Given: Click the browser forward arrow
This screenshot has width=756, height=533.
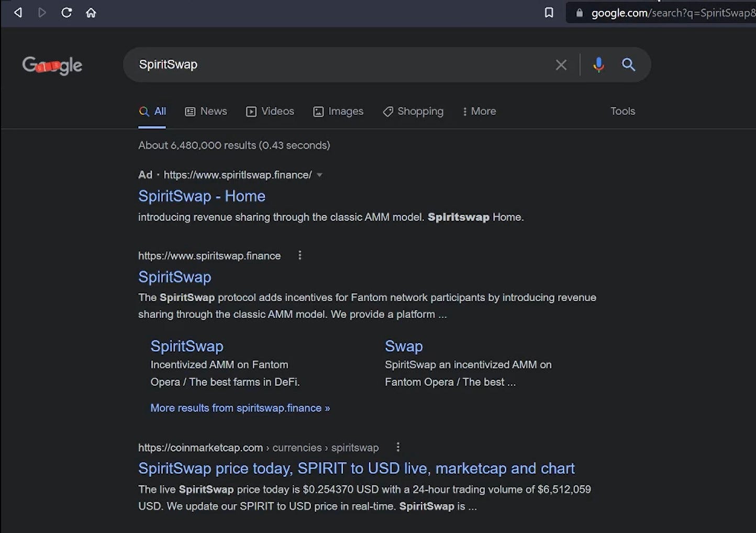Looking at the screenshot, I should coord(42,13).
